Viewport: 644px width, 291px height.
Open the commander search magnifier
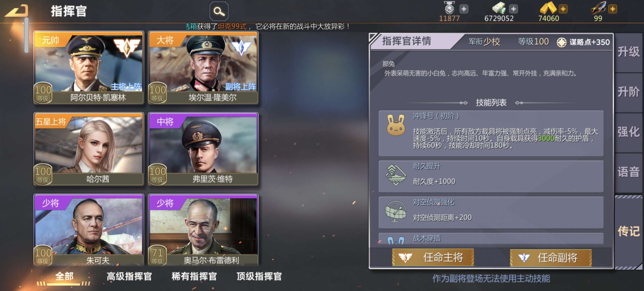click(219, 11)
